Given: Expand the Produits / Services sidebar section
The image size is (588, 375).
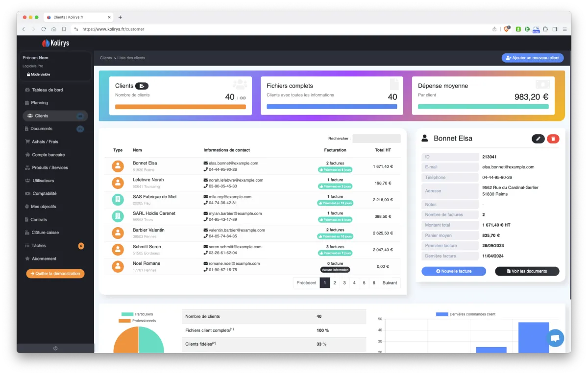Looking at the screenshot, I should click(x=49, y=167).
